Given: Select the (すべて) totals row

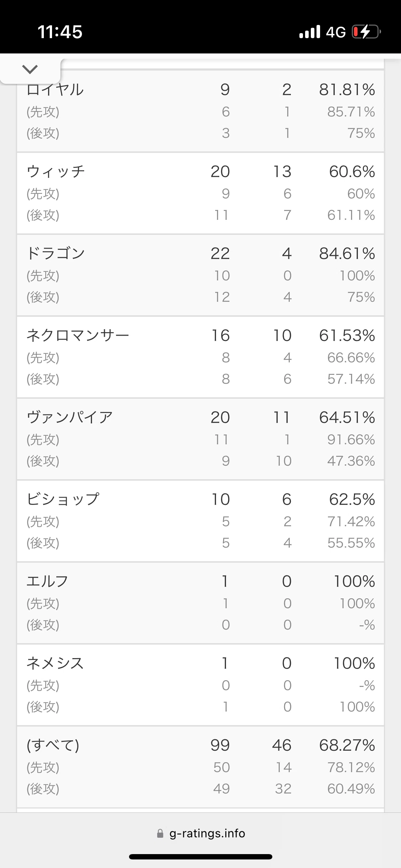Looking at the screenshot, I should click(x=200, y=767).
